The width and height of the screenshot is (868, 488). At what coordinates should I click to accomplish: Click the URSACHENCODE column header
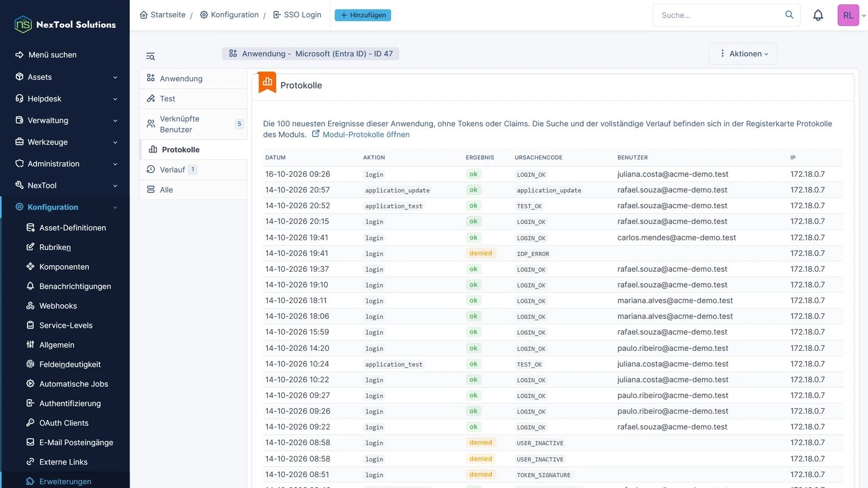pos(539,158)
